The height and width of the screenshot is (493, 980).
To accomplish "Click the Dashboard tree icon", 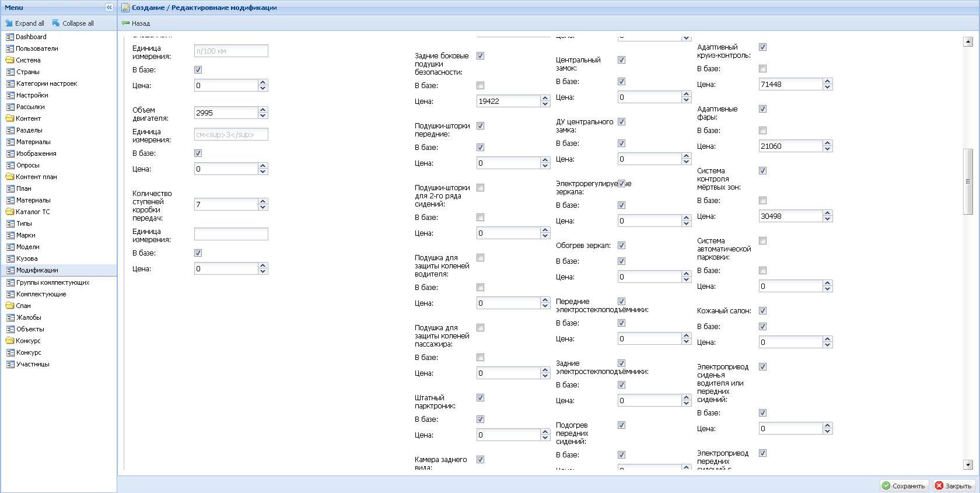I will (x=10, y=37).
